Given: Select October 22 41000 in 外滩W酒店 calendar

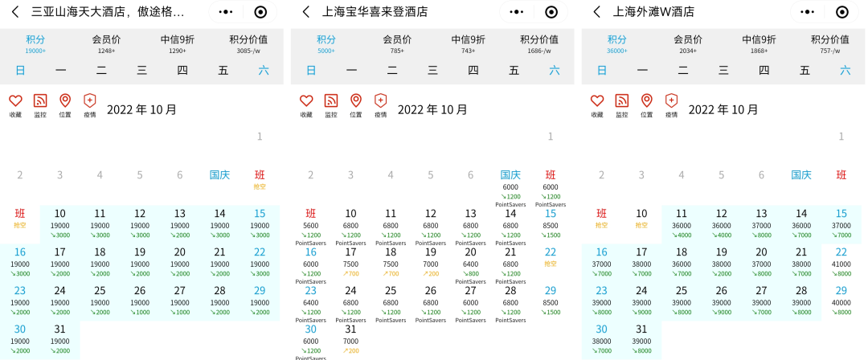Looking at the screenshot, I should pyautogui.click(x=841, y=263).
